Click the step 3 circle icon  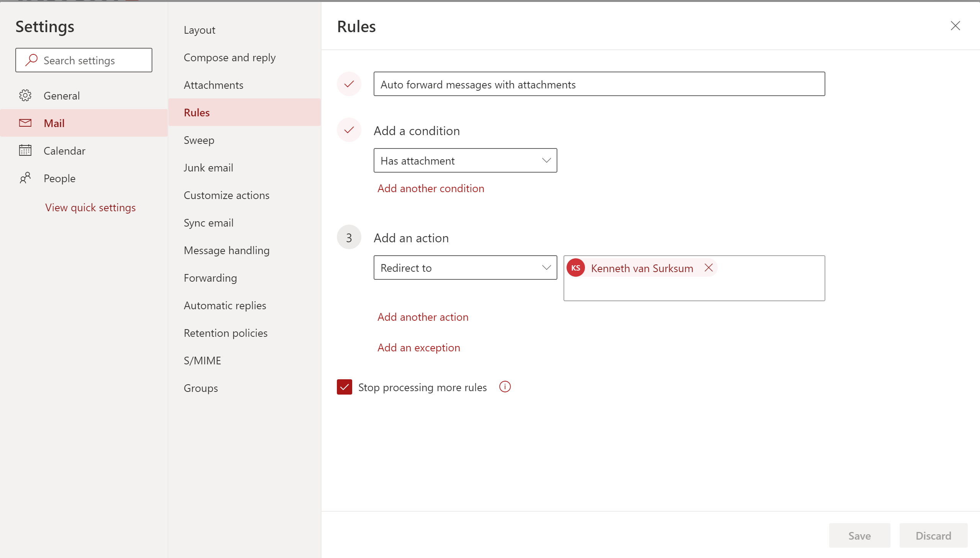tap(349, 237)
